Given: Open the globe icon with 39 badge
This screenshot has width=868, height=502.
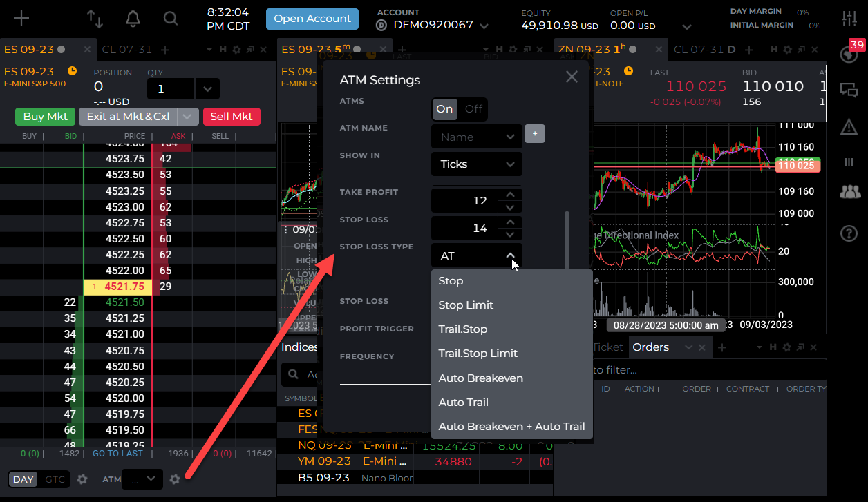Looking at the screenshot, I should 848,55.
